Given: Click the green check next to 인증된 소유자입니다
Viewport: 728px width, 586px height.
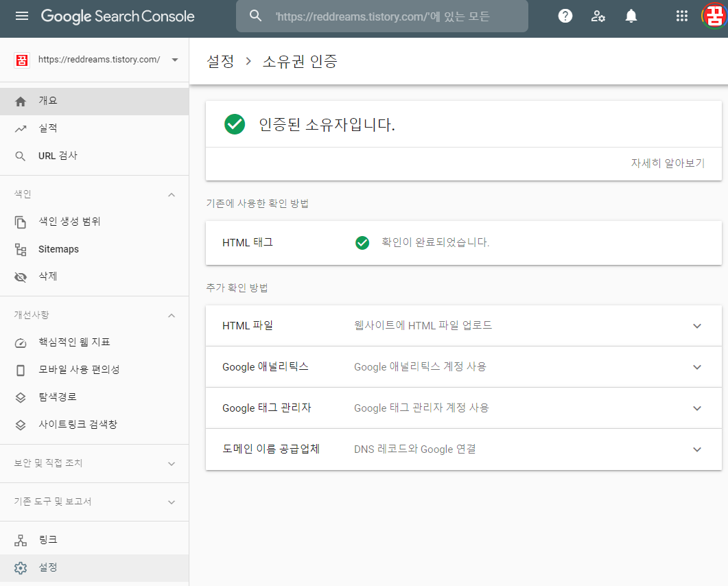Looking at the screenshot, I should pyautogui.click(x=235, y=124).
